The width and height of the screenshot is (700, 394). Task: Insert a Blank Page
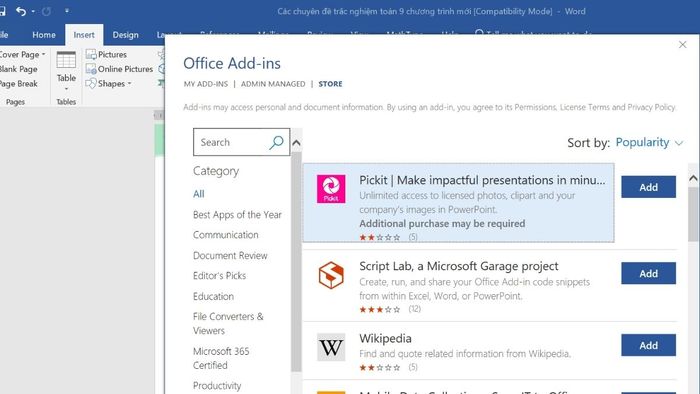click(x=19, y=69)
